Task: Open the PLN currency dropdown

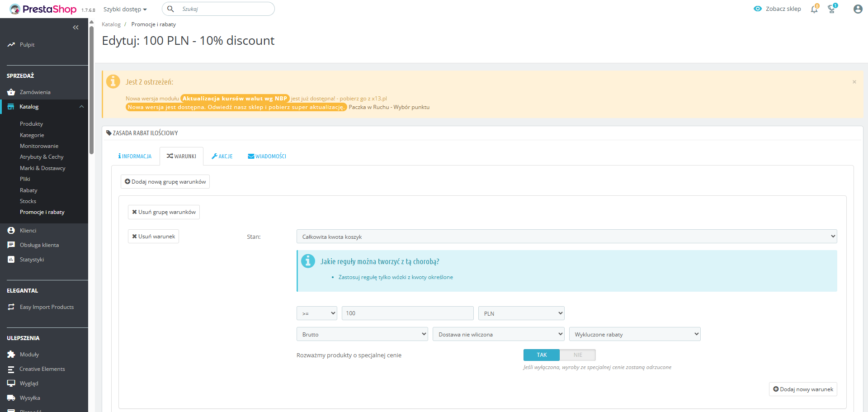Action: pos(521,313)
